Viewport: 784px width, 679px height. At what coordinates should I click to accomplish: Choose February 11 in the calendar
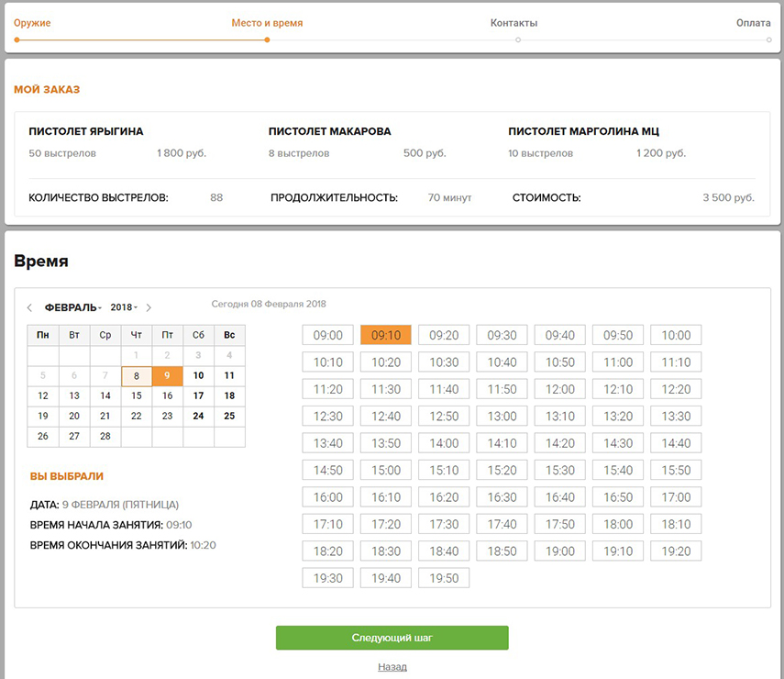point(229,376)
